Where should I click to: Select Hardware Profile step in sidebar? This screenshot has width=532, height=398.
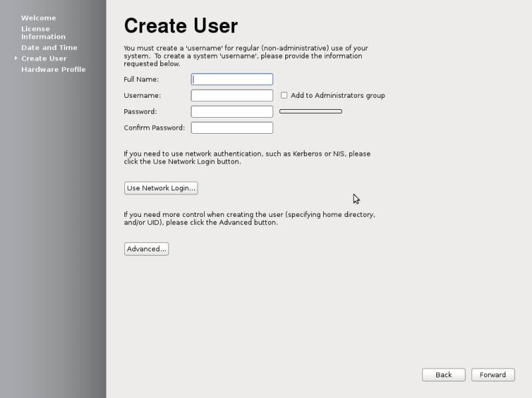53,69
